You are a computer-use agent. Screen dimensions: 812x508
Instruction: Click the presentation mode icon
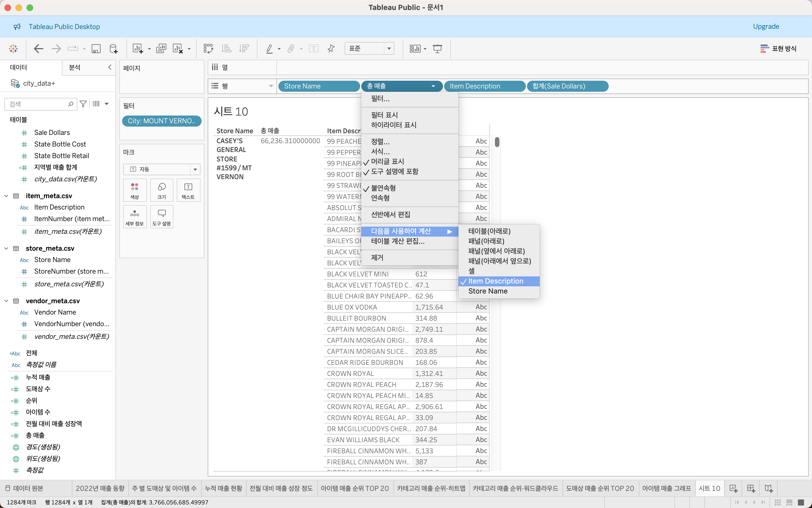(x=437, y=49)
